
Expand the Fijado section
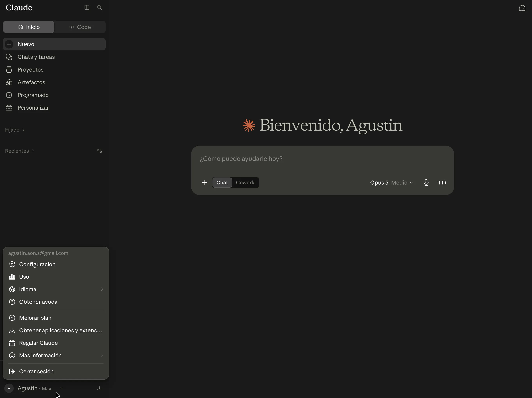[15, 130]
